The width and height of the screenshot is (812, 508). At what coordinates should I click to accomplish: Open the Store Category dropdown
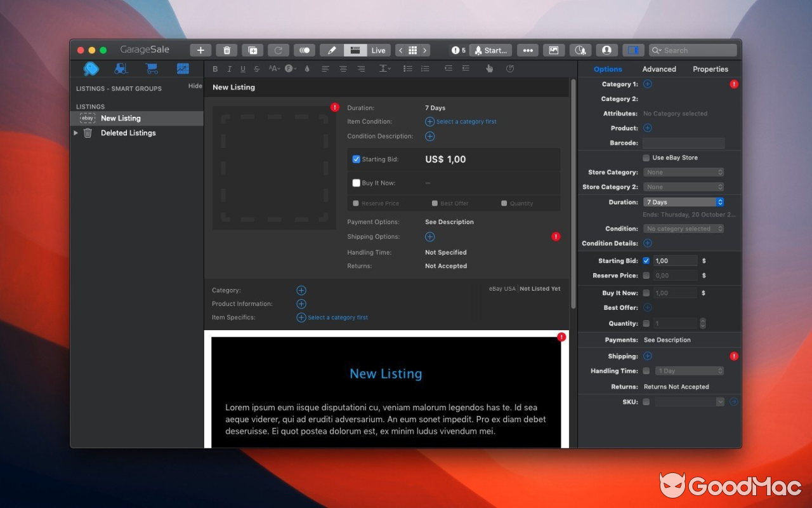coord(683,171)
